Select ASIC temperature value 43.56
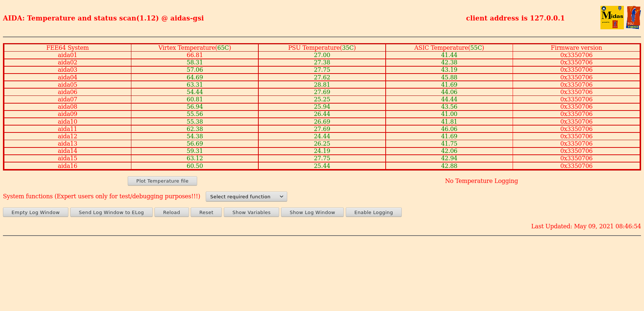 [449, 106]
